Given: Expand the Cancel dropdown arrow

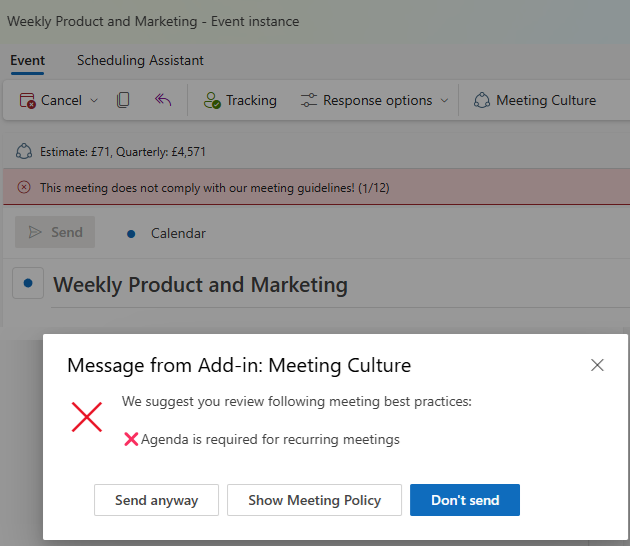Looking at the screenshot, I should point(94,100).
